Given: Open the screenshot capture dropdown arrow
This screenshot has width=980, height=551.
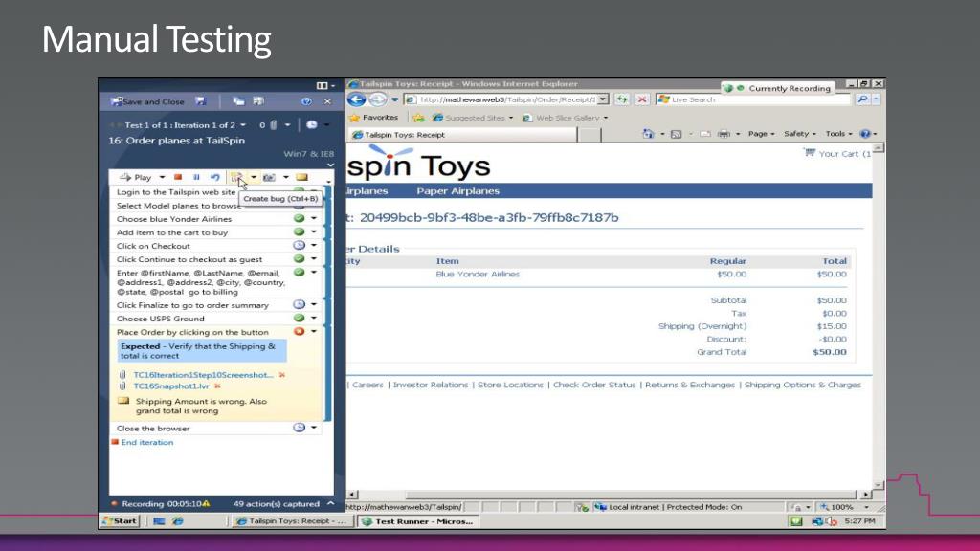Looking at the screenshot, I should (x=286, y=177).
